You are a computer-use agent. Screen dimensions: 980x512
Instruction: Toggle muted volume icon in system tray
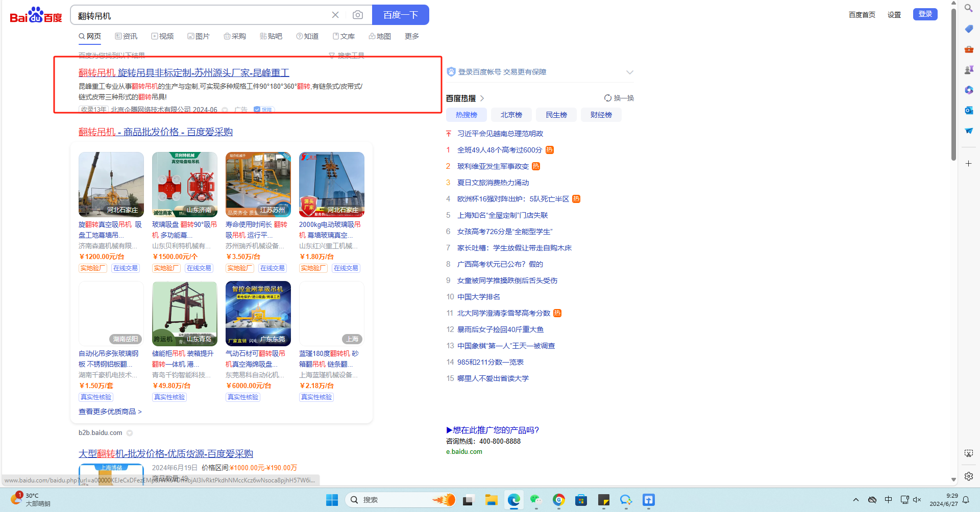917,500
